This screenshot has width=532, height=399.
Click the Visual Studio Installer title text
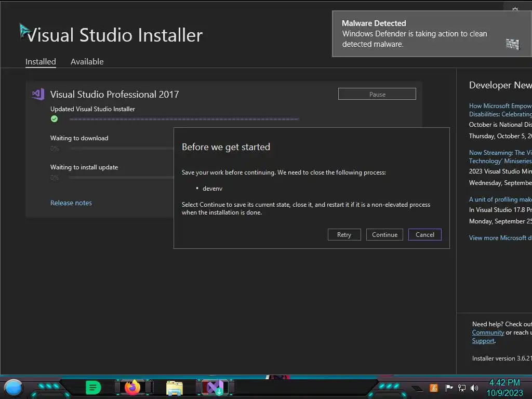point(115,35)
